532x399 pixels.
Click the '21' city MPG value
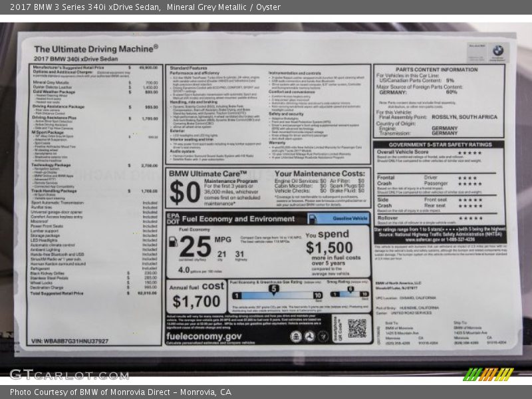tap(222, 254)
